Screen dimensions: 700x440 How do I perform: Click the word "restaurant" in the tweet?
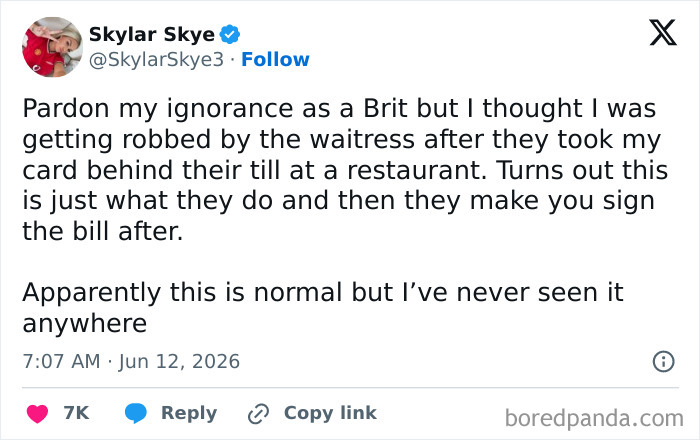(417, 170)
